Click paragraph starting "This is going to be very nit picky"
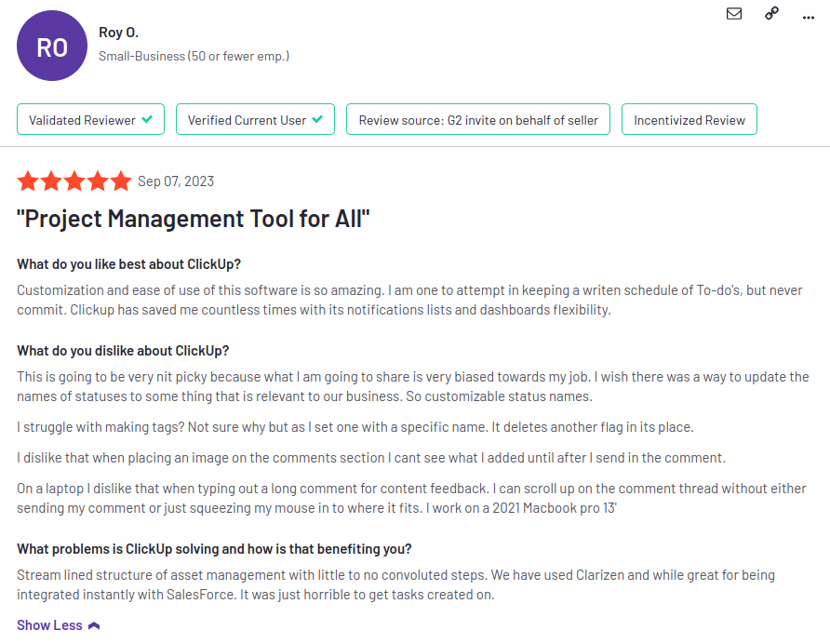The width and height of the screenshot is (830, 644). point(413,386)
